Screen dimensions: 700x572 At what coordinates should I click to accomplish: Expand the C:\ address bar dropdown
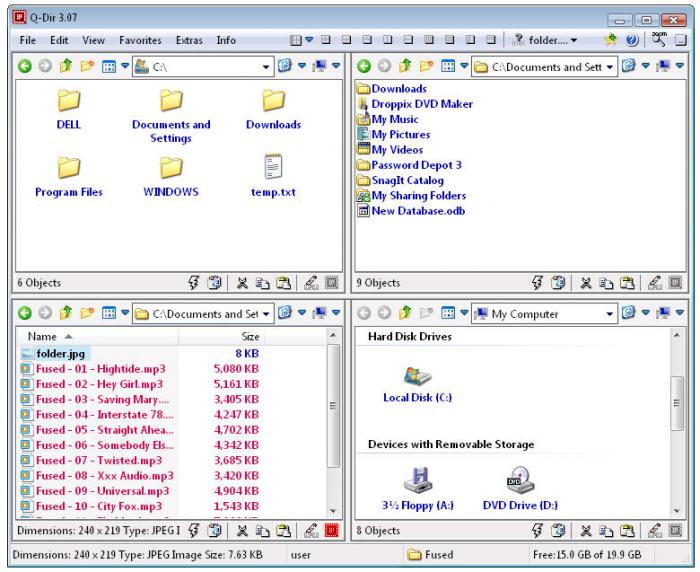pos(266,66)
